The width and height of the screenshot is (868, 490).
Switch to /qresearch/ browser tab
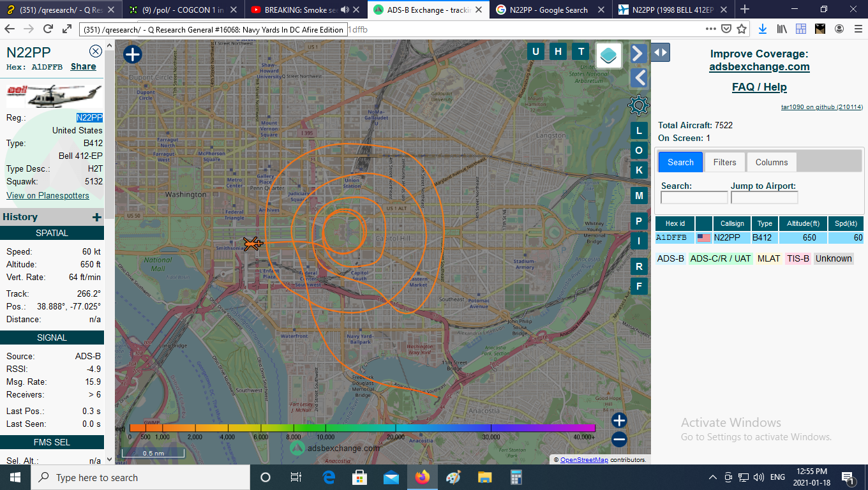(x=59, y=10)
